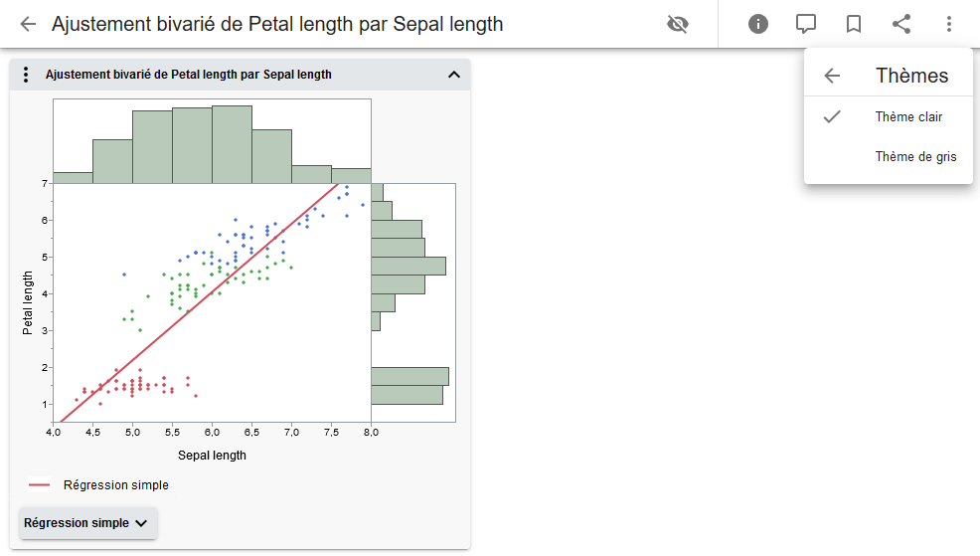Click the tallest top histogram bar
Image resolution: width=980 pixels, height=556 pixels.
click(x=232, y=144)
